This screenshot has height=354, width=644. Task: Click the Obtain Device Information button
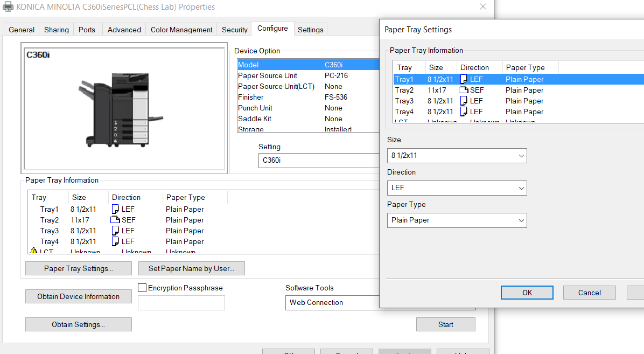click(x=78, y=296)
